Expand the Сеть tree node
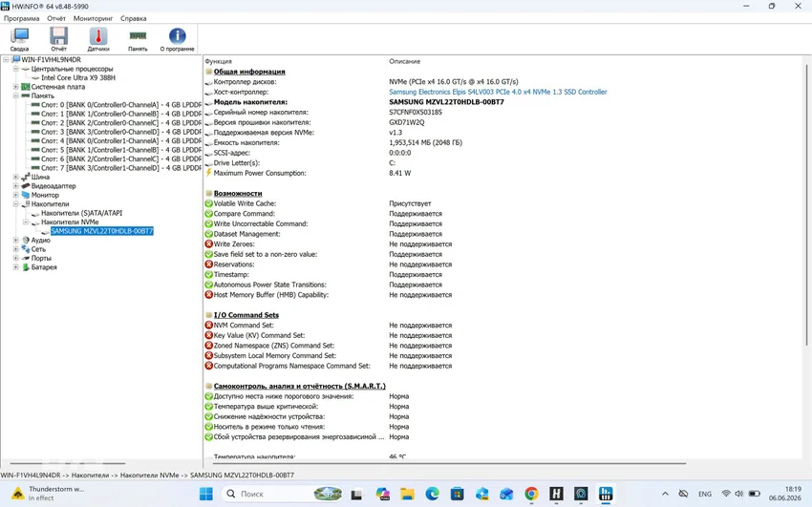 [15, 249]
